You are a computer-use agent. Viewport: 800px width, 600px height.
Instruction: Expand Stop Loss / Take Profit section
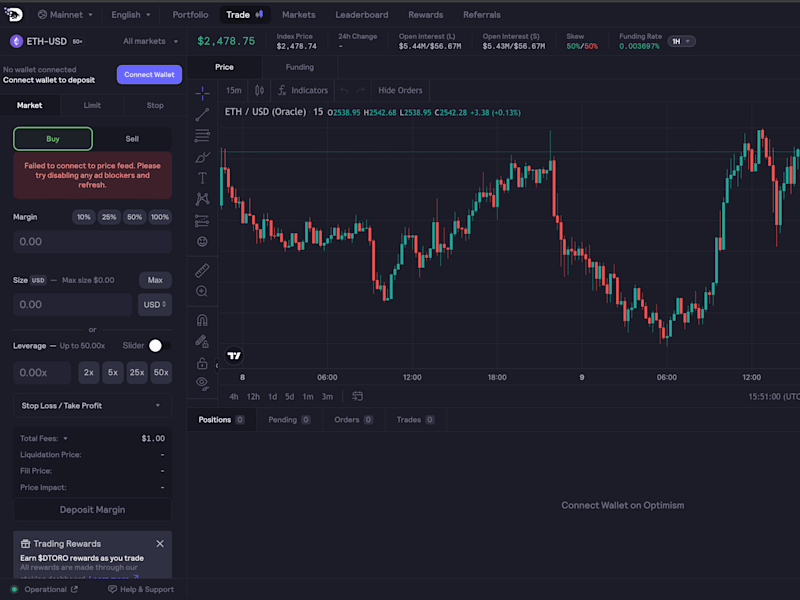pyautogui.click(x=92, y=406)
